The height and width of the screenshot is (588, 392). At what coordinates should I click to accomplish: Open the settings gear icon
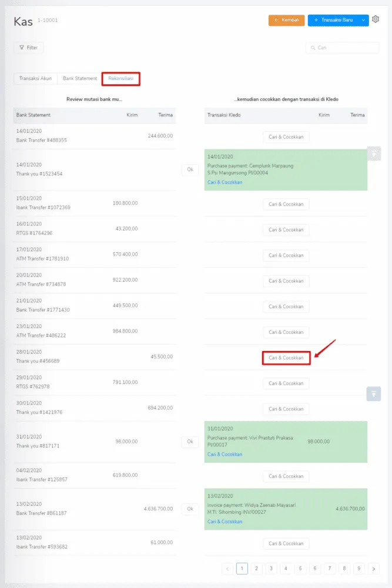(x=376, y=20)
